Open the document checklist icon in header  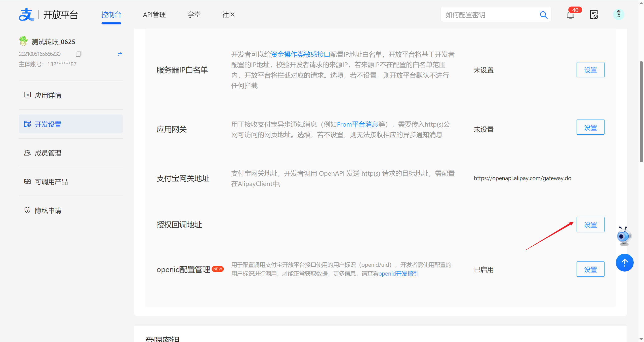point(594,15)
